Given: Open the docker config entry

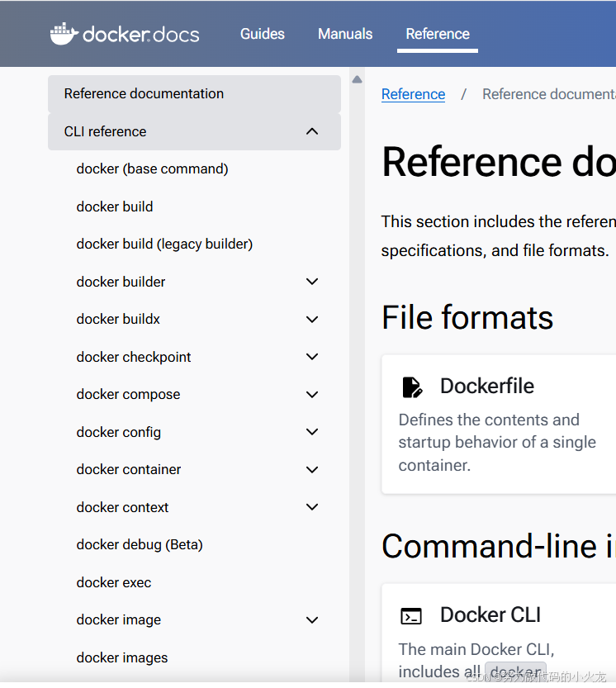Looking at the screenshot, I should 118,432.
